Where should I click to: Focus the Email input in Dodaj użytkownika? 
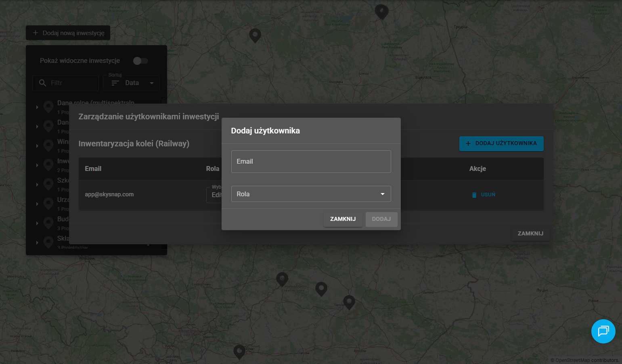point(311,162)
